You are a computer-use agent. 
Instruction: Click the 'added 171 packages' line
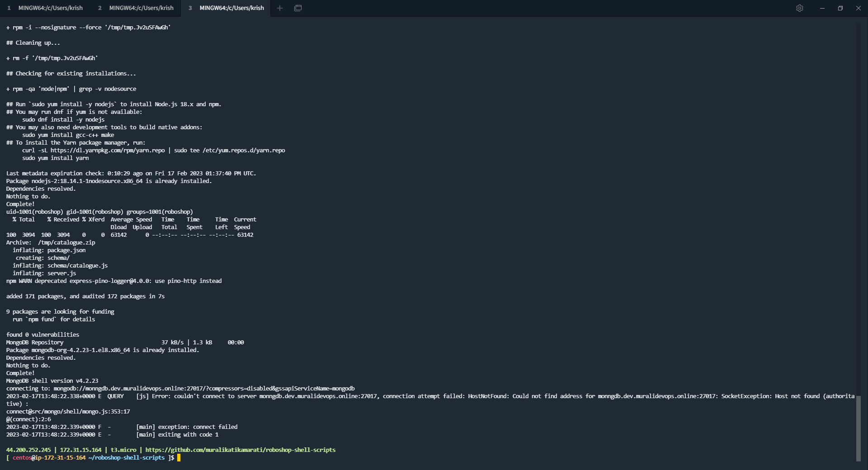tap(85, 296)
